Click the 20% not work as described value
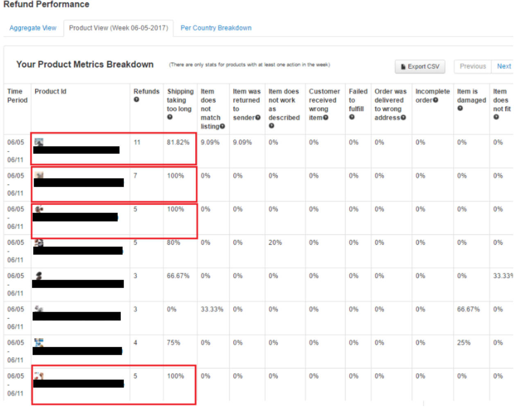The width and height of the screenshot is (532, 411). pyautogui.click(x=275, y=242)
